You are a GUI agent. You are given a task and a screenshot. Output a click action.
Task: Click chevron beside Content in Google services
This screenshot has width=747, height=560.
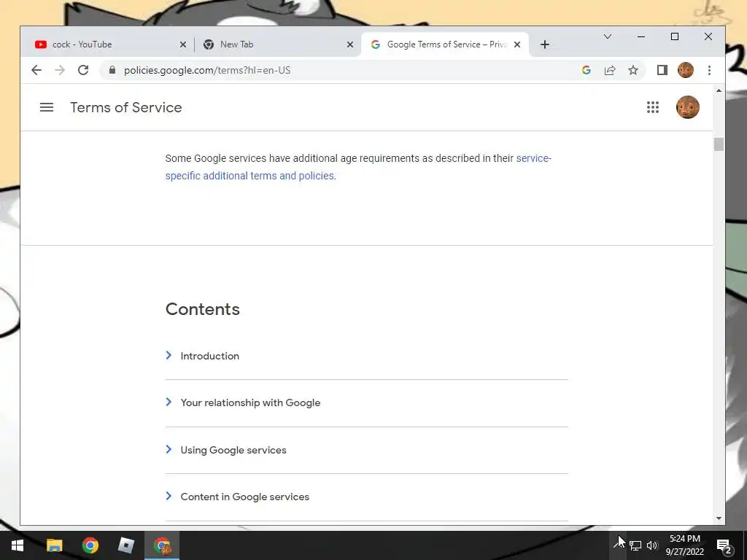pyautogui.click(x=169, y=496)
